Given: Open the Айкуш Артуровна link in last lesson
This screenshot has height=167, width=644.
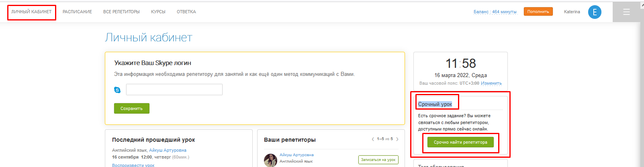Looking at the screenshot, I should click(168, 151).
